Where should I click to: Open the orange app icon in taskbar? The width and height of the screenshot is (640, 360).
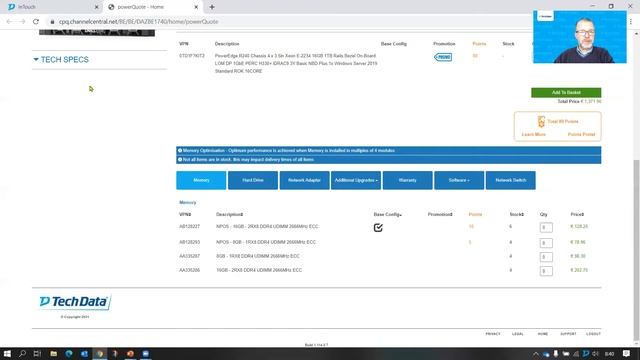click(x=130, y=353)
